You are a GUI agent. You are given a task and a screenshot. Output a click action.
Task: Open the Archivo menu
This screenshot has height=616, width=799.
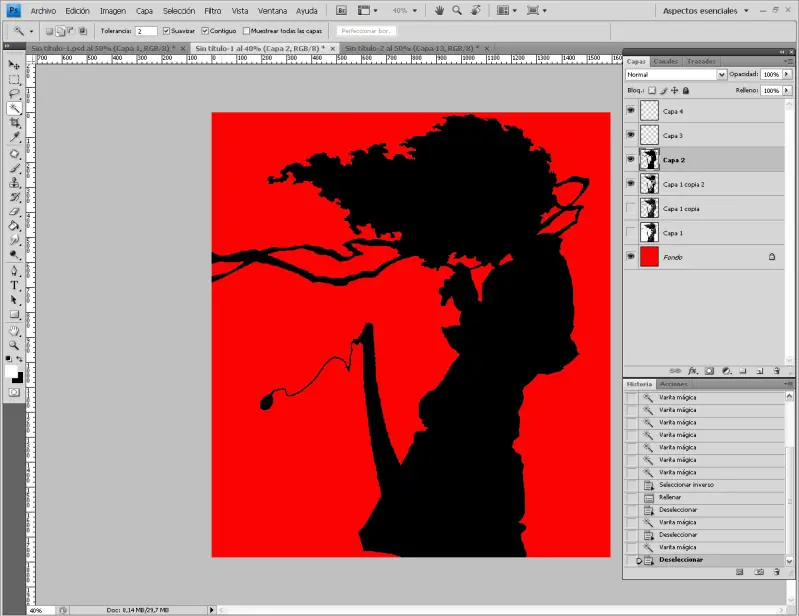coord(43,11)
